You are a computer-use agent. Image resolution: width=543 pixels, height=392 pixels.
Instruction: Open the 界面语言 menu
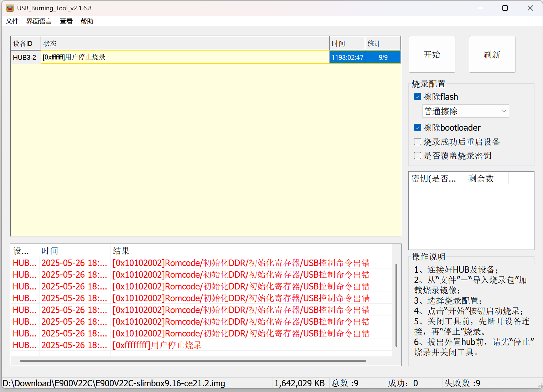coord(39,21)
